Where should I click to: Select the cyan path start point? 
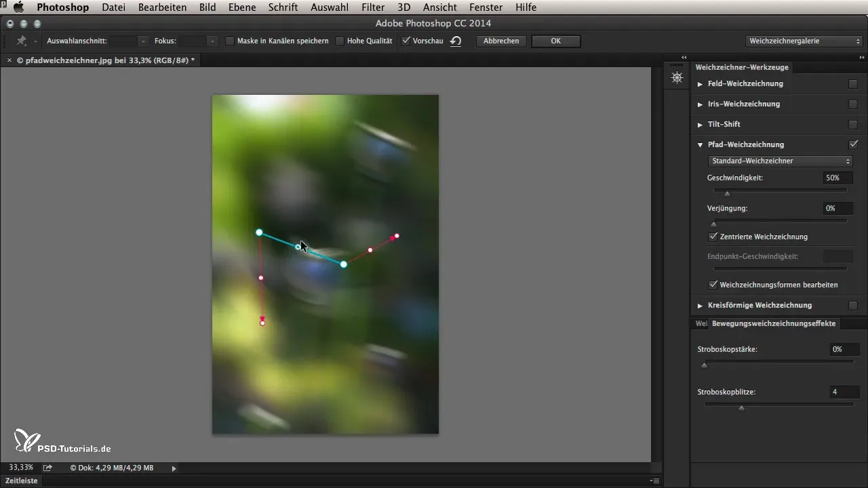click(259, 232)
